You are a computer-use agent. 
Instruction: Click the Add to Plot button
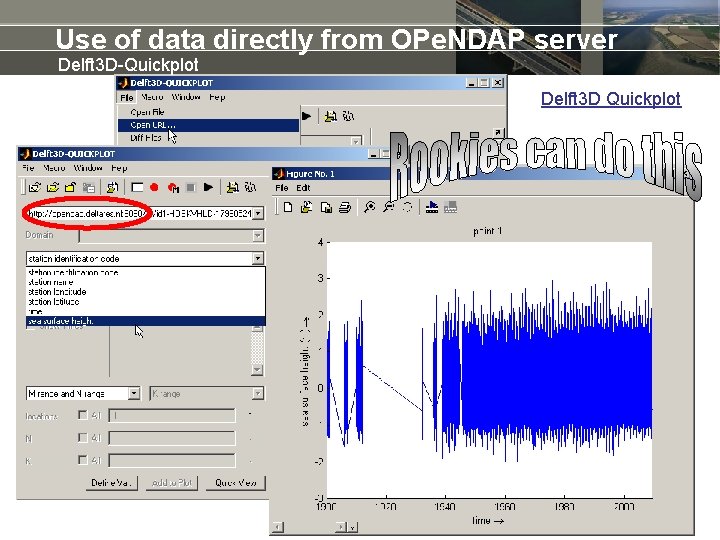click(172, 483)
